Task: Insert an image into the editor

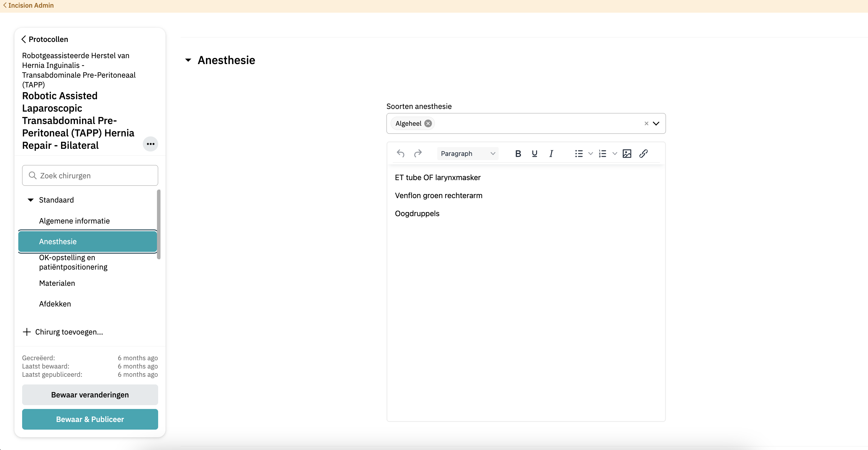Action: click(x=627, y=154)
